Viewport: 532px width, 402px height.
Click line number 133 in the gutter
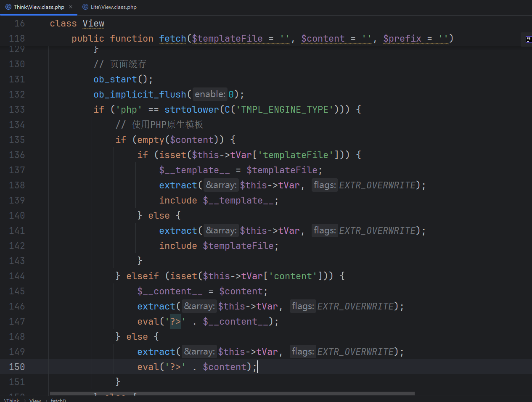17,109
